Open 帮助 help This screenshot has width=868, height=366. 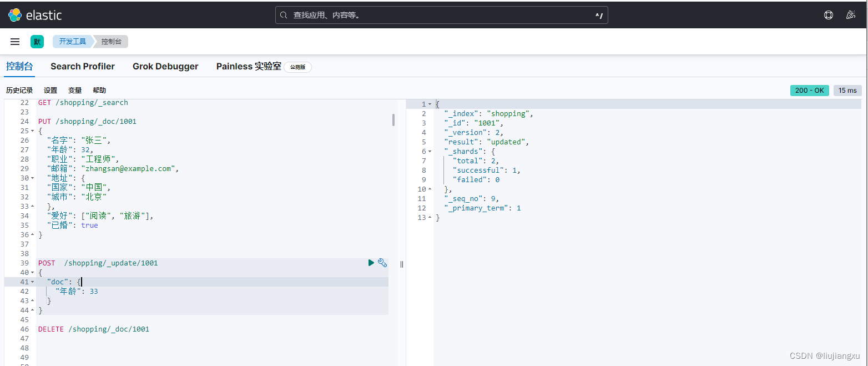pyautogui.click(x=99, y=90)
